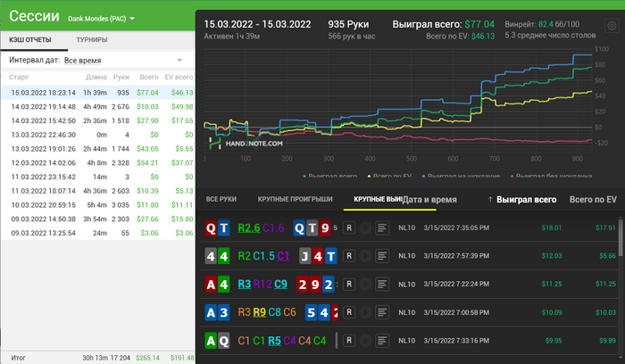Sort sessions by Всего column header
Viewport: 625px width, 364px height.
click(149, 78)
